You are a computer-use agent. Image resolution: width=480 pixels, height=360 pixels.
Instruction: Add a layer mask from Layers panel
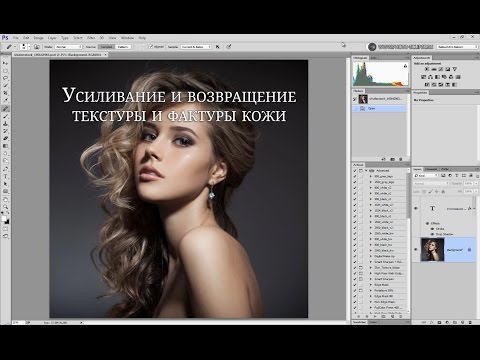click(439, 323)
